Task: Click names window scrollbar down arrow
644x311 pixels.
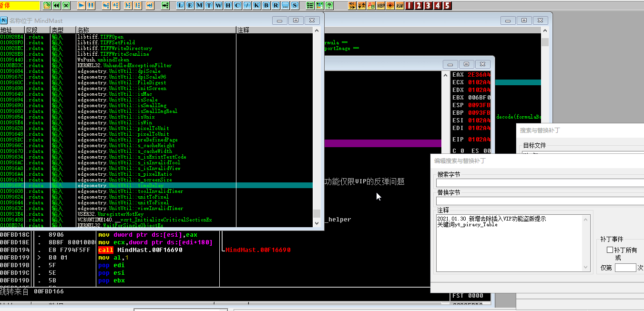Action: point(317,222)
